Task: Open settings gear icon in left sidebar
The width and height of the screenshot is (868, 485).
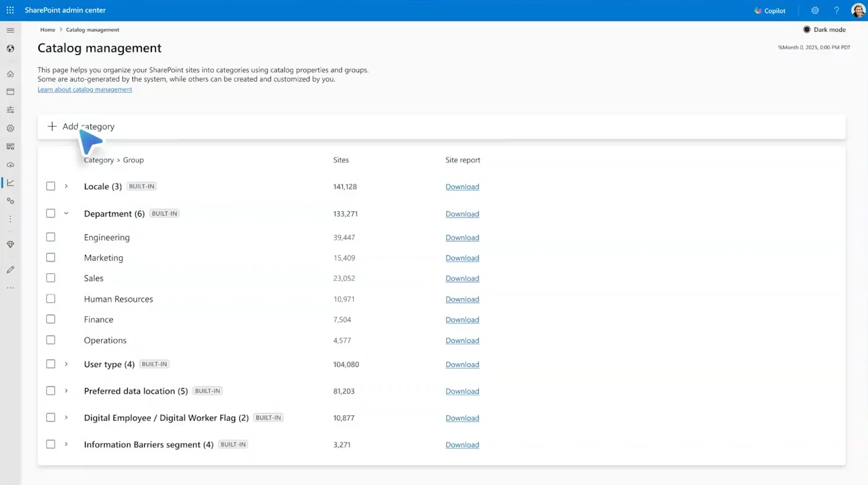Action: pyautogui.click(x=10, y=128)
